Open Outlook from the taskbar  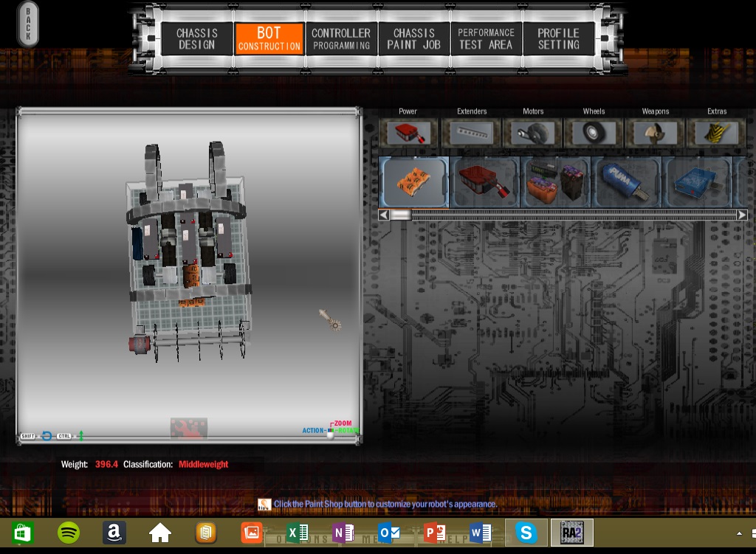389,533
